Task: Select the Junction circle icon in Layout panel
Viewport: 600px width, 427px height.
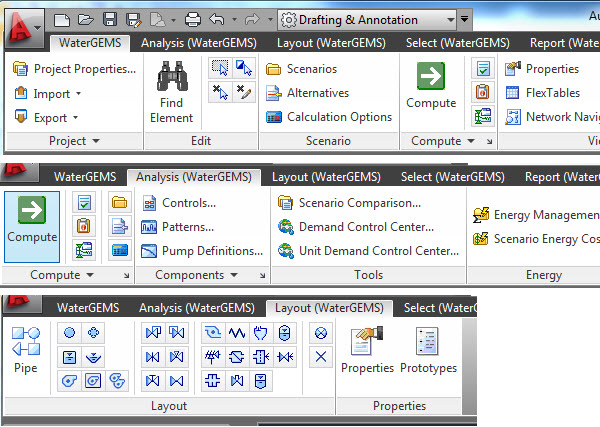Action: tap(69, 333)
